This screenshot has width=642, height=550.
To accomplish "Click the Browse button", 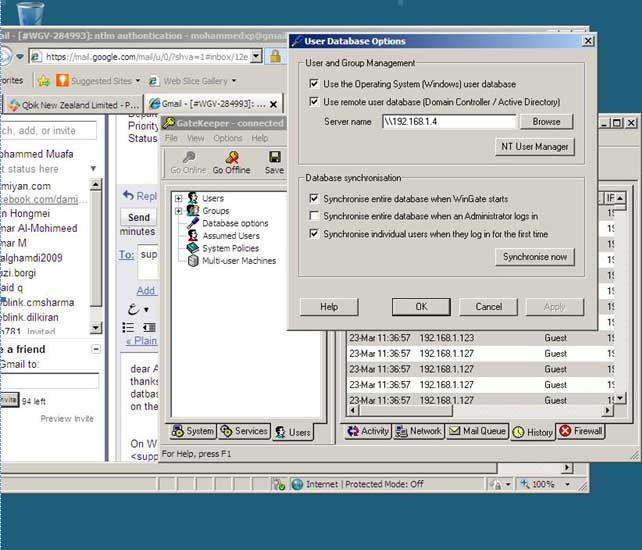I will [x=546, y=122].
